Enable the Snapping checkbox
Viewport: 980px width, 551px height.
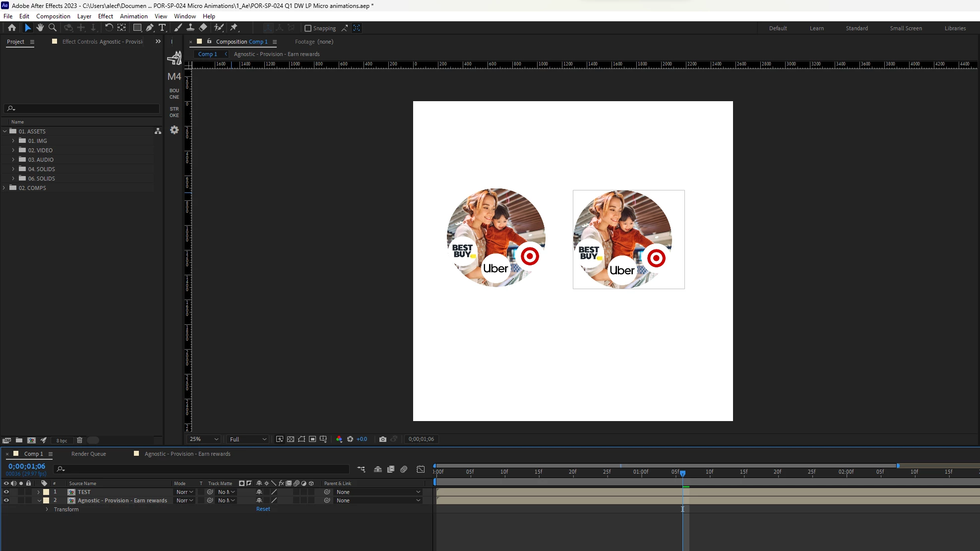[308, 28]
